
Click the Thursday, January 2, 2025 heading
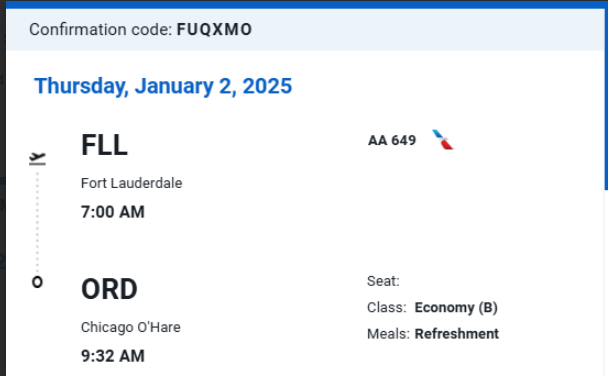click(163, 86)
